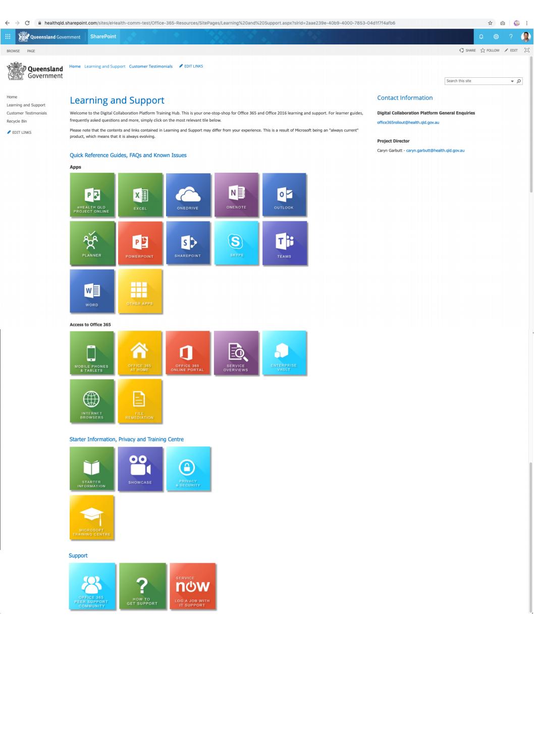534x756 pixels.
Task: Open the office365rollout email link
Action: [408, 122]
